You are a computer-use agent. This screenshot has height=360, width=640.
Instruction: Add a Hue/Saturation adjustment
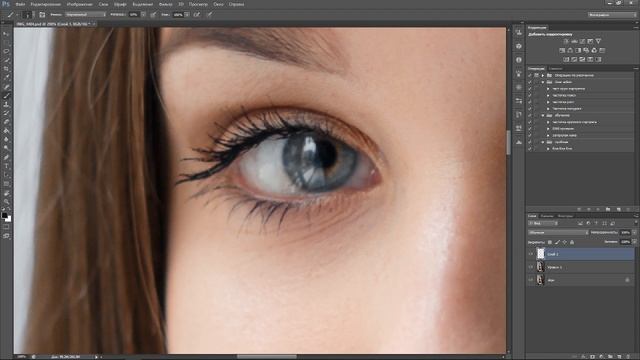[x=562, y=50]
